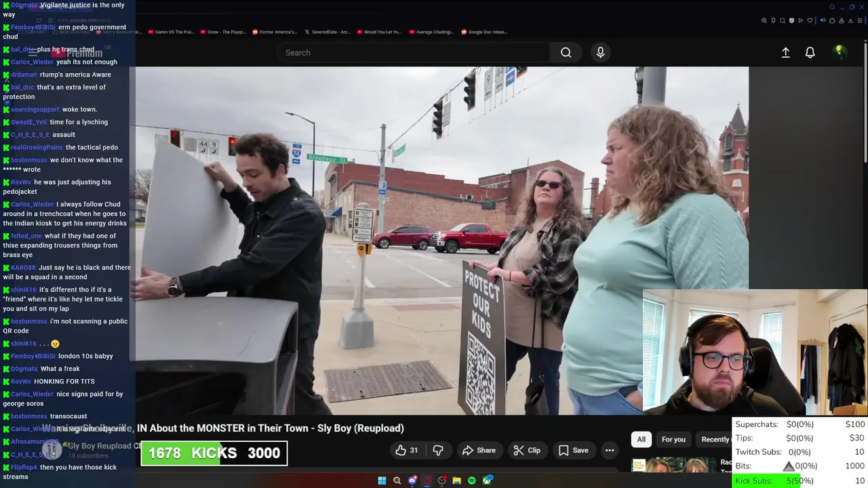Viewport: 868px width, 488px height.
Task: Click chat username 'Femboy4BiBiSi' saying 'erm pedo government'
Action: coord(33,27)
